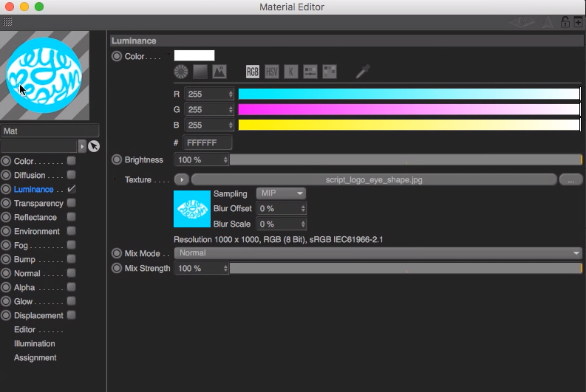This screenshot has height=392, width=586.
Task: Click the script_logo_eye_shape.jpg texture bar
Action: [374, 179]
